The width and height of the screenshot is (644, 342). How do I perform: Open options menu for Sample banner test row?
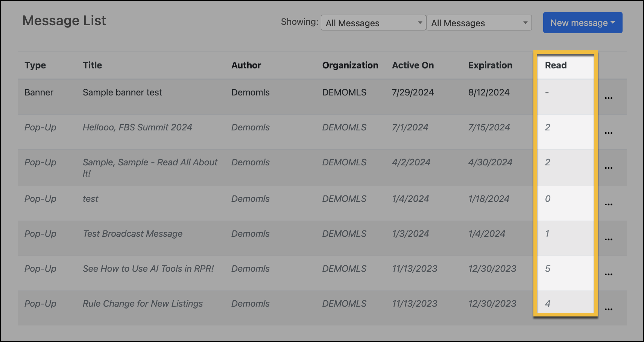[x=609, y=98]
